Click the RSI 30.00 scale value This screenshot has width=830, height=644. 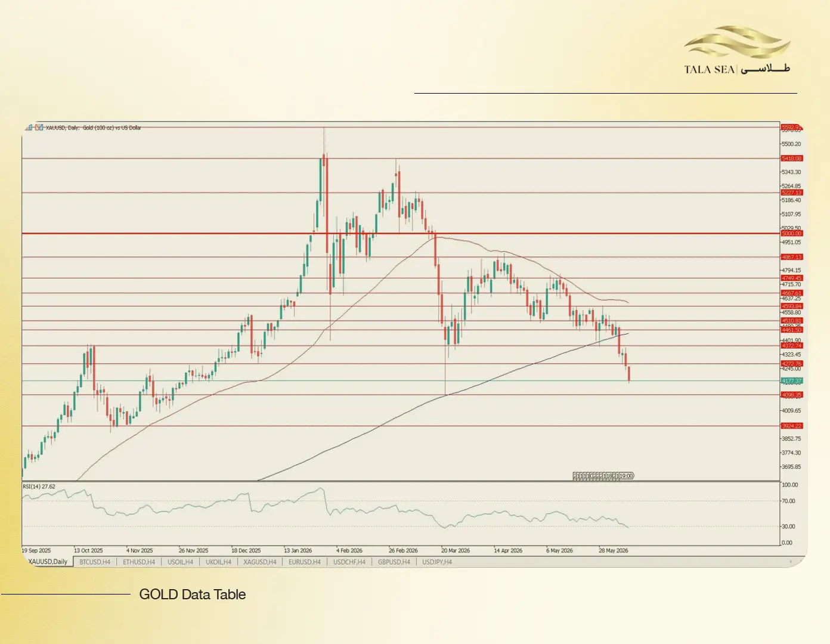788,527
